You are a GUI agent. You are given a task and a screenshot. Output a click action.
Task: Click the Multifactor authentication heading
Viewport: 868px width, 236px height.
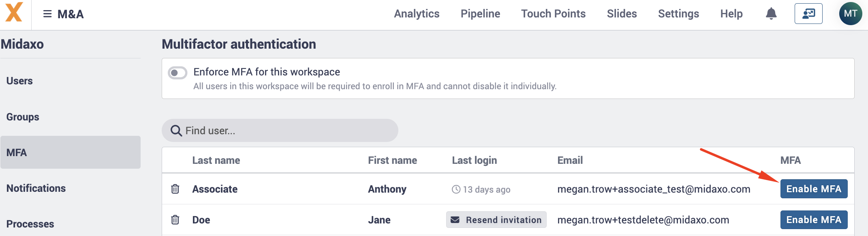(x=239, y=44)
